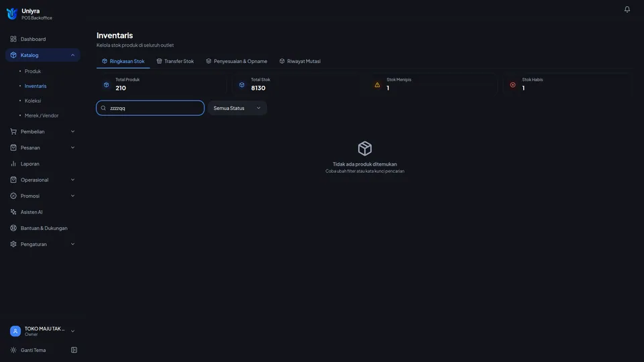The height and width of the screenshot is (362, 644).
Task: Click the Katalog box icon
Action: (x=13, y=55)
